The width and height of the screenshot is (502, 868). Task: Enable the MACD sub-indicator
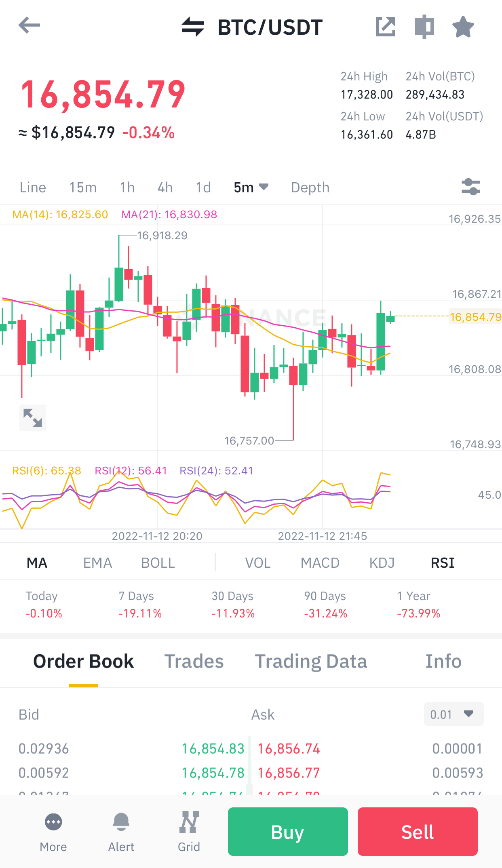coord(320,563)
